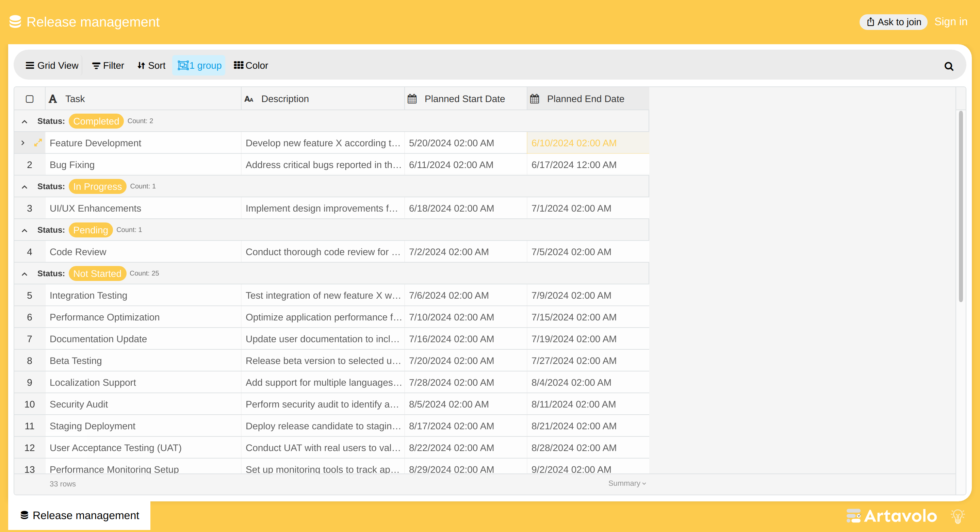The image size is (980, 532).
Task: Select the Release management bottom tab
Action: tap(80, 516)
